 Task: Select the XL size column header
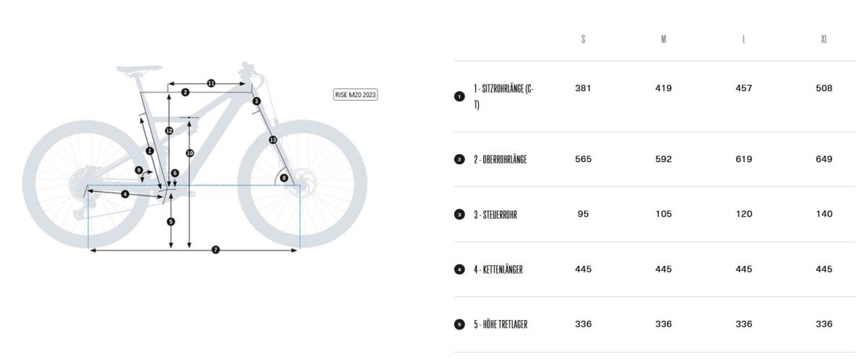pos(824,40)
